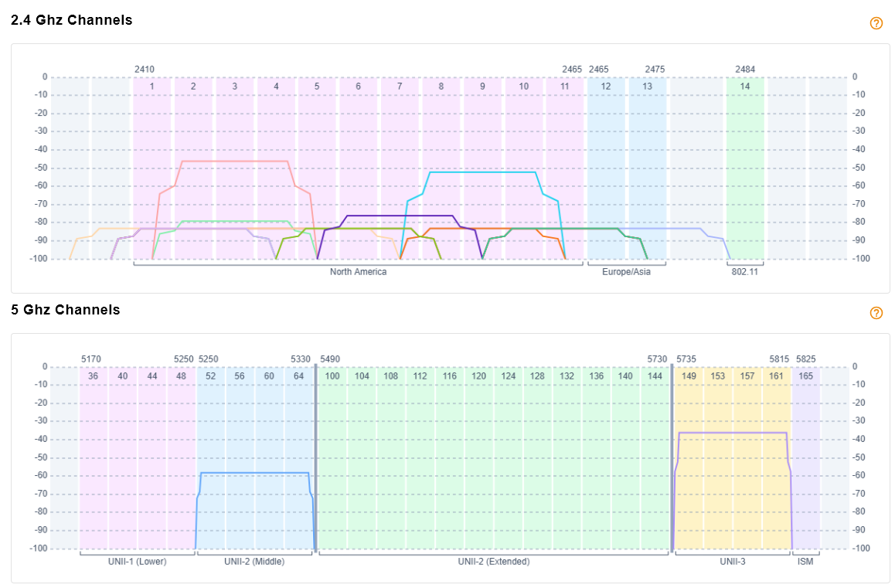895x588 pixels.
Task: Open help for the 2.4 Ghz Channels chart
Action: (x=876, y=23)
